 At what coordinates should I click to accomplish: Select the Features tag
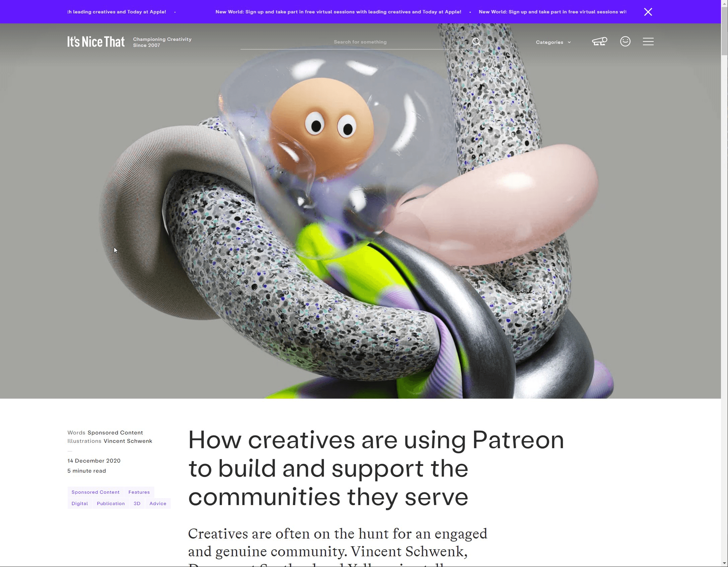pyautogui.click(x=139, y=492)
